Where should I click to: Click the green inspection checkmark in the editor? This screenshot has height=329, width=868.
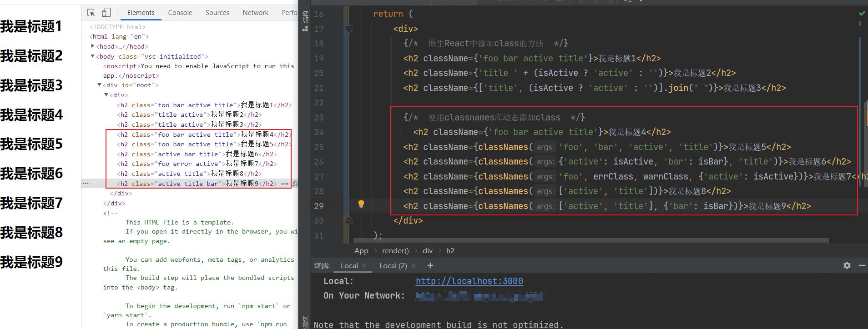[x=862, y=14]
